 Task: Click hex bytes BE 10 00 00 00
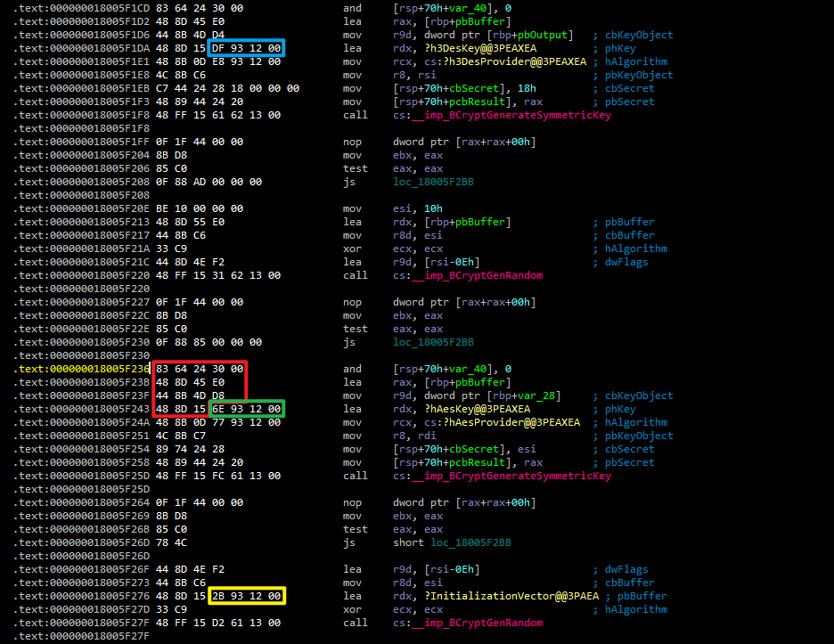200,208
